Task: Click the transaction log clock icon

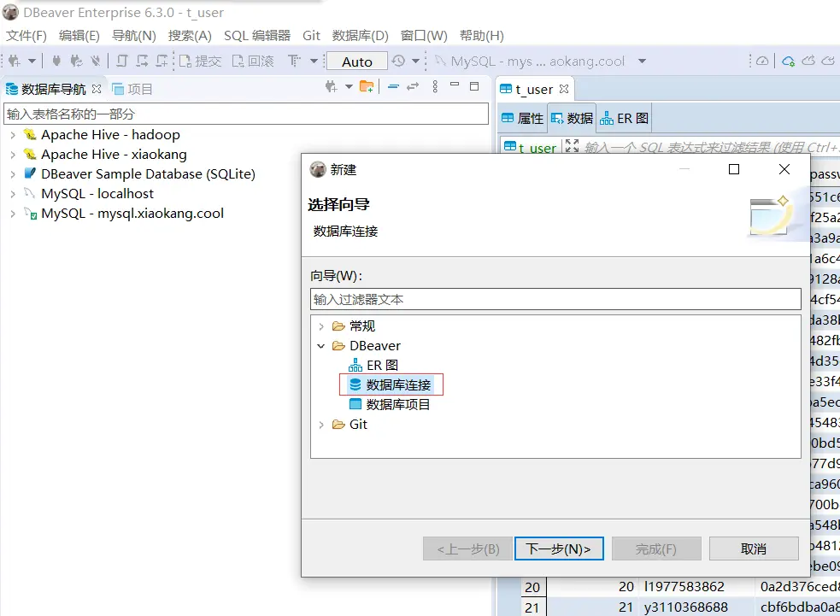Action: tap(398, 61)
